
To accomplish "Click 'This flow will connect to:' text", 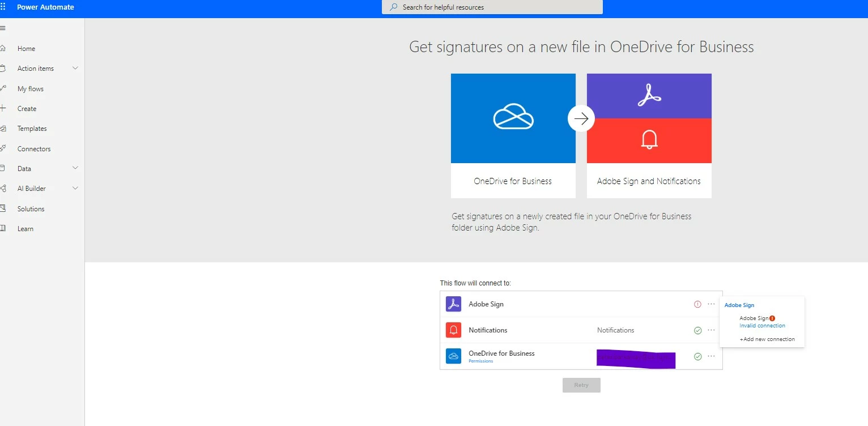I will [475, 283].
